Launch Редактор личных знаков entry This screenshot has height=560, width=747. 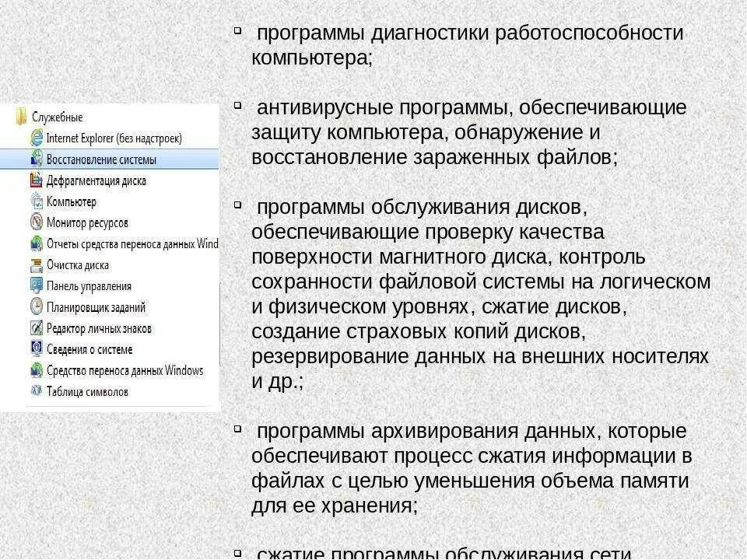[x=99, y=328]
